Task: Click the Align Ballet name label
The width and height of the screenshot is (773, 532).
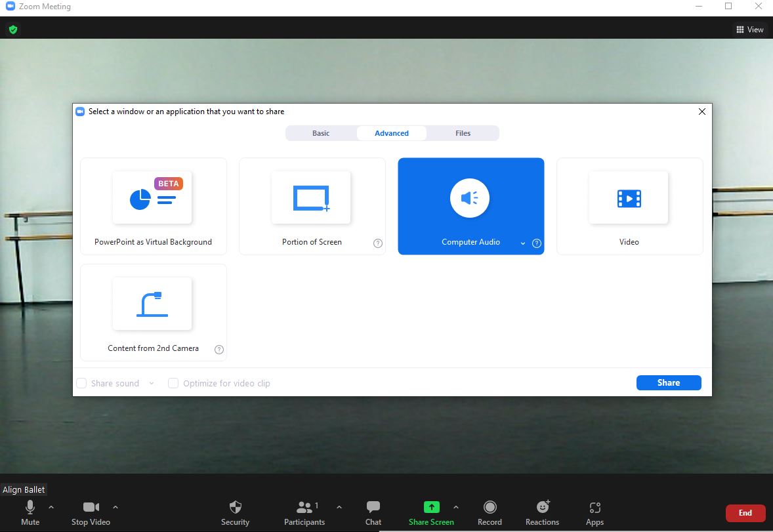Action: pos(24,489)
